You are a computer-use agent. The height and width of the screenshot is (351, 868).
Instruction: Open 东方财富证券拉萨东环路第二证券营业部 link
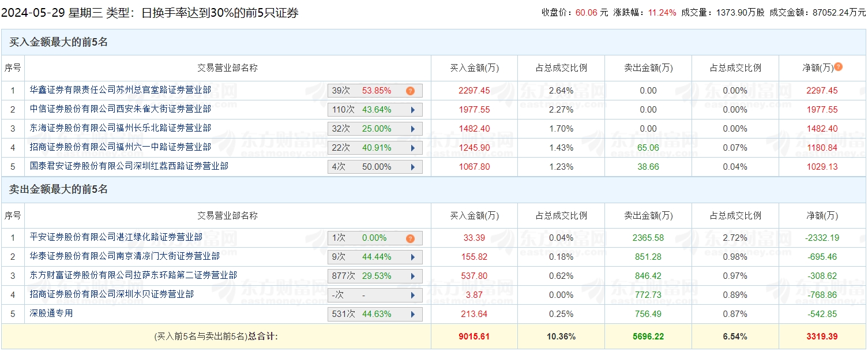click(133, 275)
